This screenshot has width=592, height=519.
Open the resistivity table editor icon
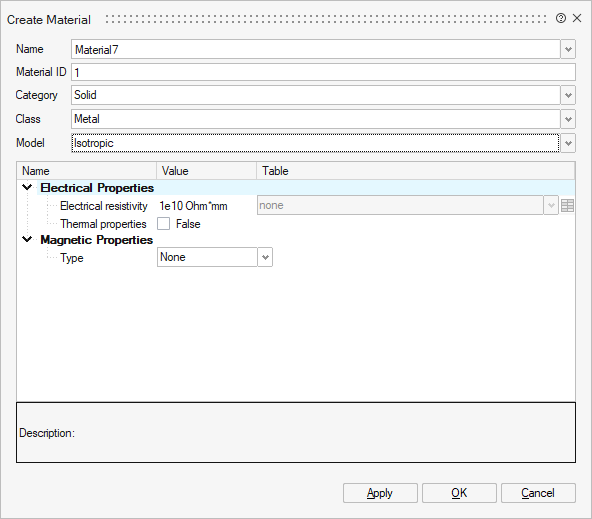567,206
